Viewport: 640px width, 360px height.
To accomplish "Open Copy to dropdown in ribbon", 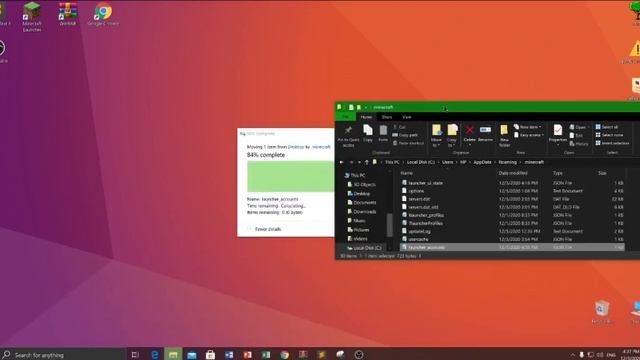I will coord(452,136).
